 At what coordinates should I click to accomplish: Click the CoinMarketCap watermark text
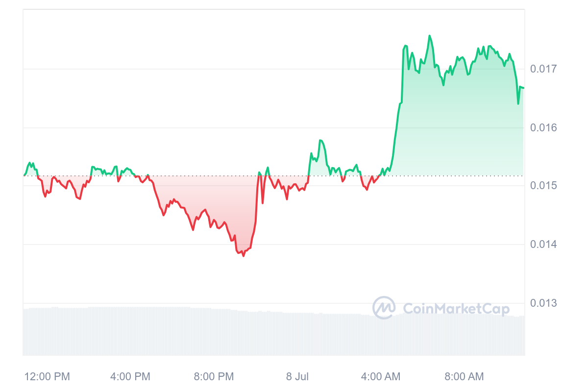tap(456, 308)
